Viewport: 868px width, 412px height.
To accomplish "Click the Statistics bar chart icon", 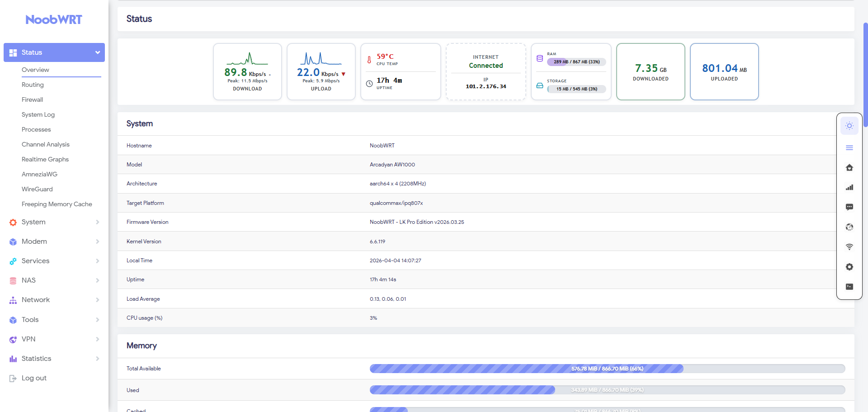I will 13,359.
